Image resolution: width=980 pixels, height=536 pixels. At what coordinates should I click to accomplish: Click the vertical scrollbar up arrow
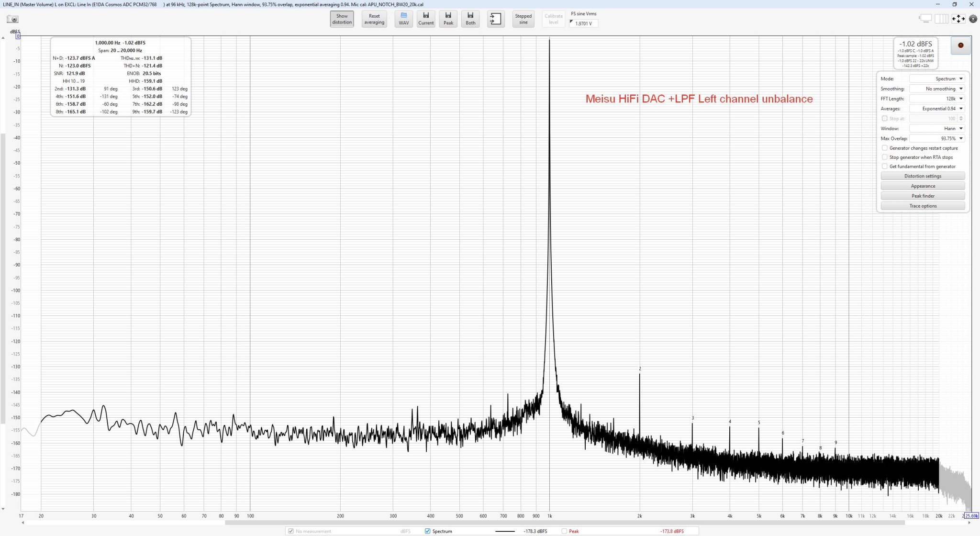pyautogui.click(x=3, y=38)
